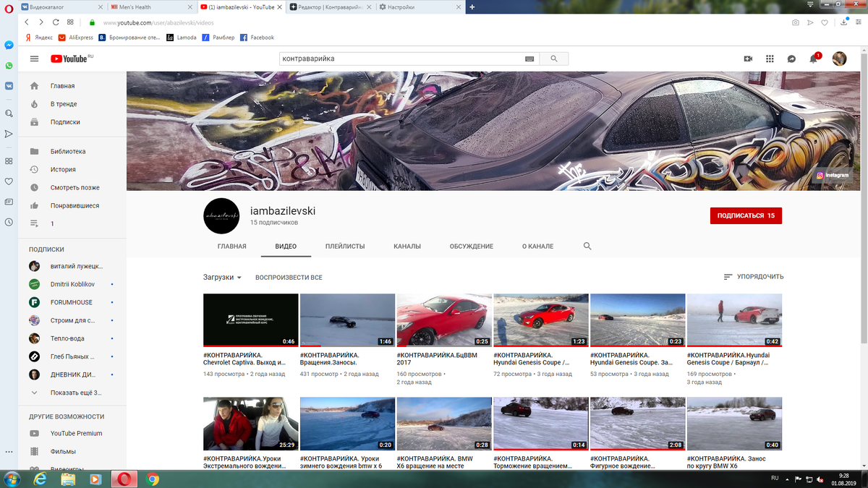Click RU language indicator in system tray
868x488 pixels.
774,478
